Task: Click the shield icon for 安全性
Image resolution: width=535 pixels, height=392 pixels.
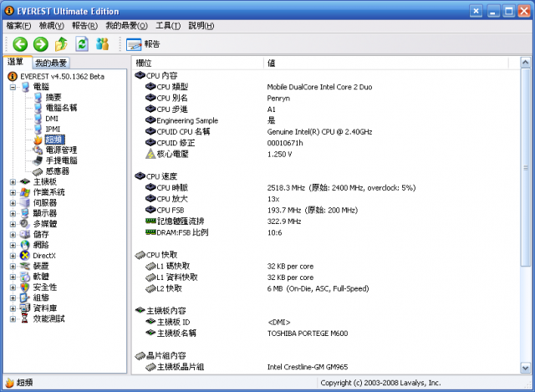Action: [25, 288]
